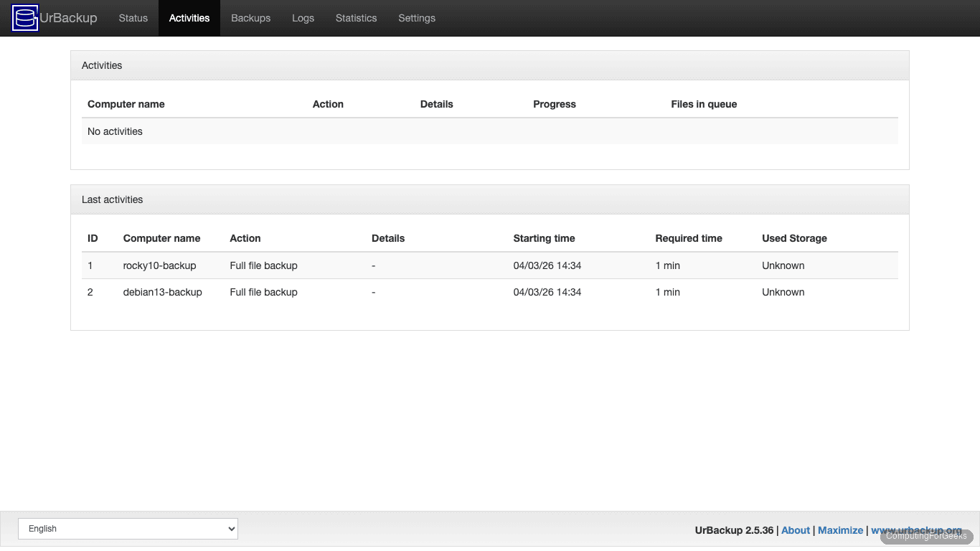The height and width of the screenshot is (551, 980).
Task: Click the Last activities panel header
Action: (112, 199)
